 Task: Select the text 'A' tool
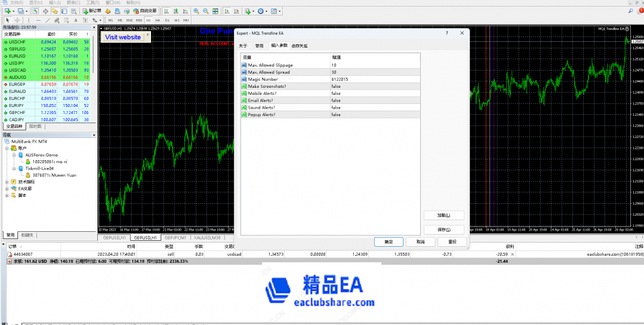[76, 20]
